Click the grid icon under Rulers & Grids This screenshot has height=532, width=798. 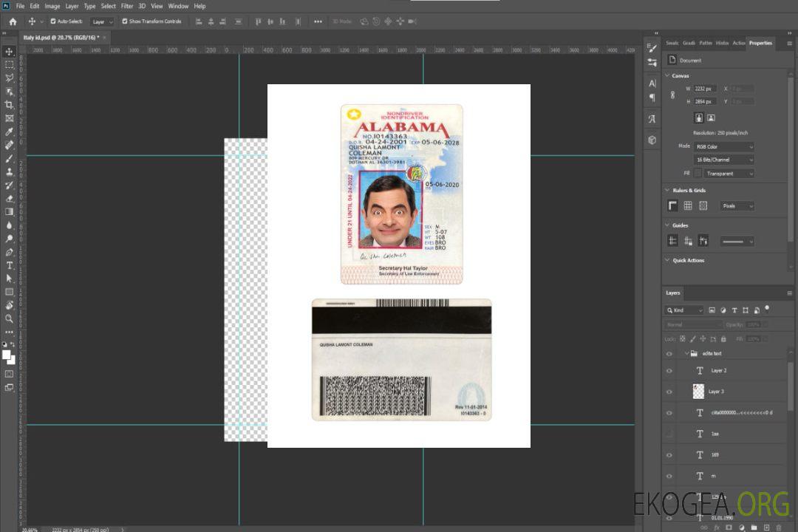[687, 205]
